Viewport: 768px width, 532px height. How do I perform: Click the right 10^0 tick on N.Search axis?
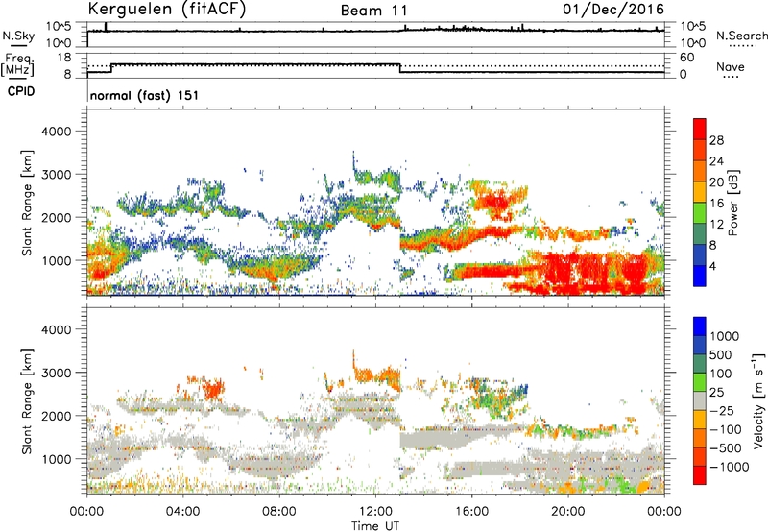(x=692, y=43)
